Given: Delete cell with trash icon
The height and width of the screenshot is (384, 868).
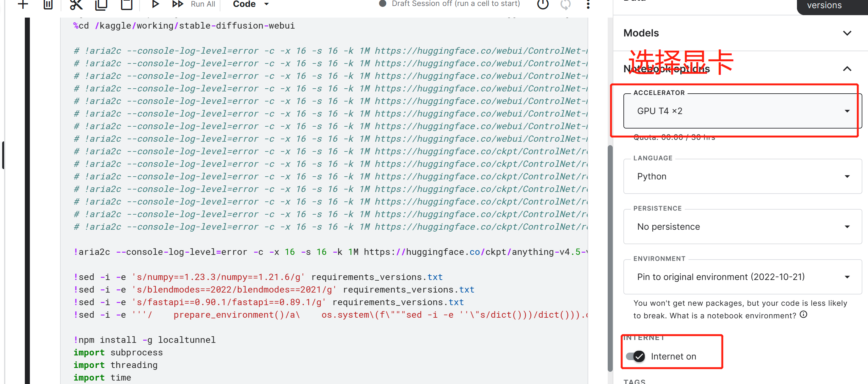Looking at the screenshot, I should point(48,4).
